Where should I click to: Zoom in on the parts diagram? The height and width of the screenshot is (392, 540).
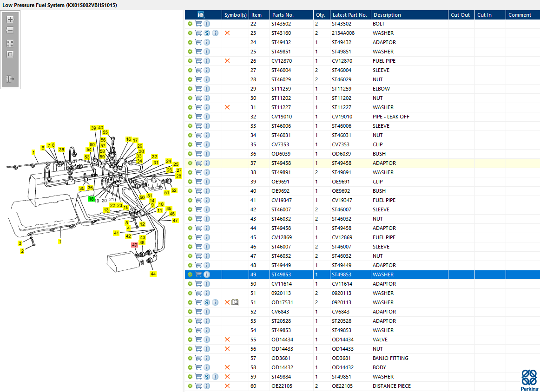[10, 20]
